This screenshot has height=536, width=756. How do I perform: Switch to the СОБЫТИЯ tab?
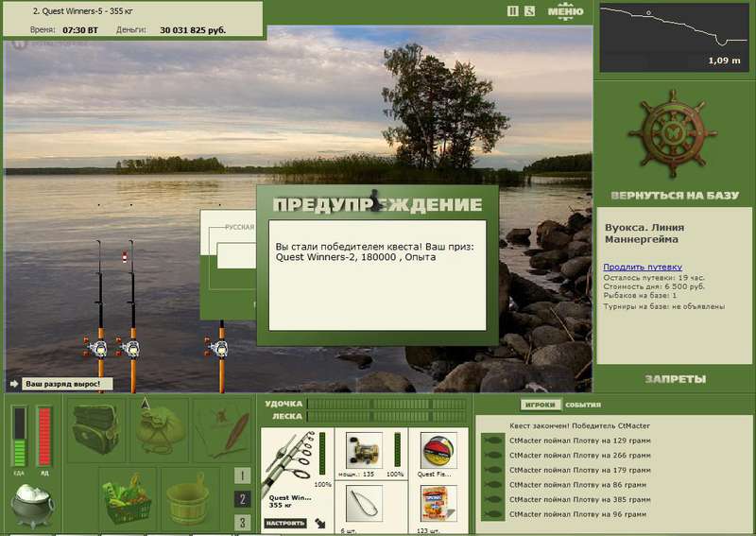point(583,405)
